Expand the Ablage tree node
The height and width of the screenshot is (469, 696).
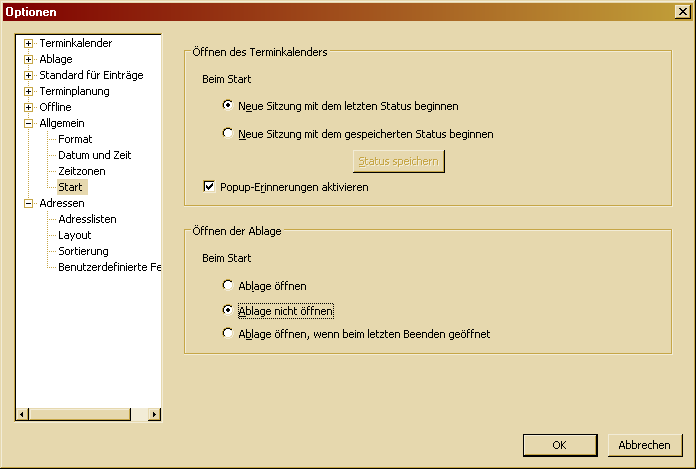[29, 59]
